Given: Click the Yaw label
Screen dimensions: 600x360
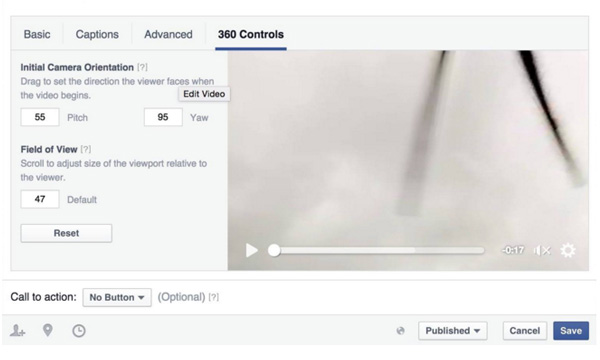Looking at the screenshot, I should click(199, 117).
